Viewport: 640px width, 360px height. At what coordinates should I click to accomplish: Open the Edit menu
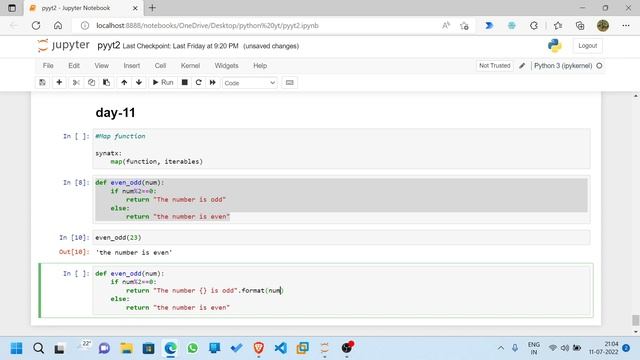(74, 66)
